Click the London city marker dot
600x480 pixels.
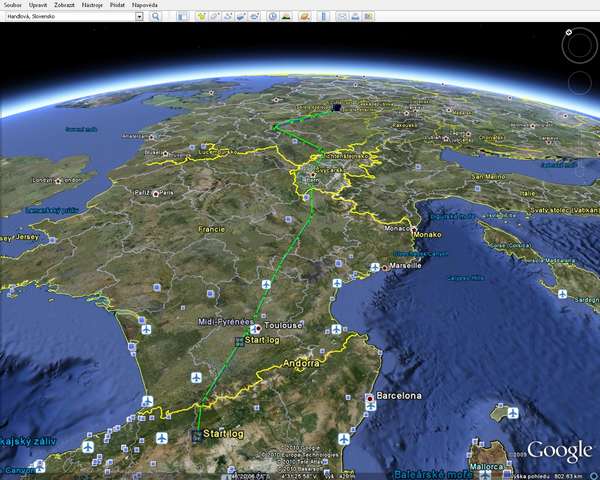point(58,181)
